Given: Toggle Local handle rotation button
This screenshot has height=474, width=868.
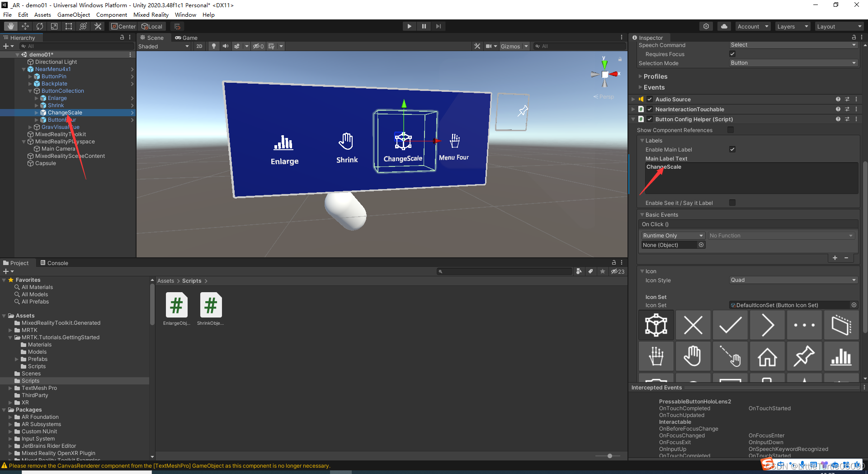Looking at the screenshot, I should [x=152, y=26].
